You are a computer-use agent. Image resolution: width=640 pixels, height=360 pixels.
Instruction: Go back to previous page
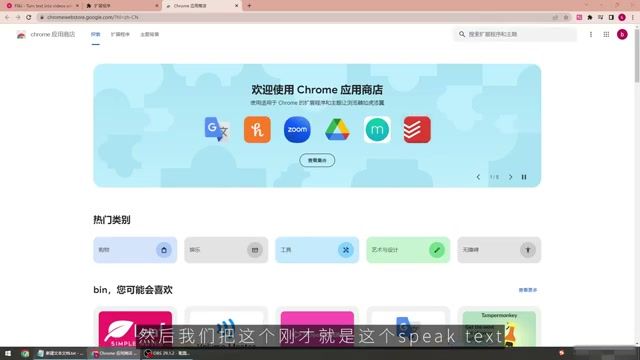pos(7,17)
